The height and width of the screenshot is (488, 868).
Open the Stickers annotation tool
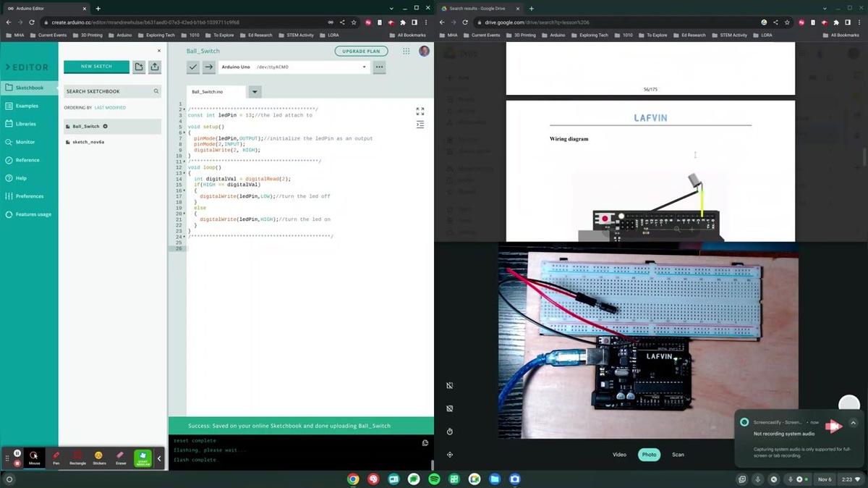pos(99,458)
